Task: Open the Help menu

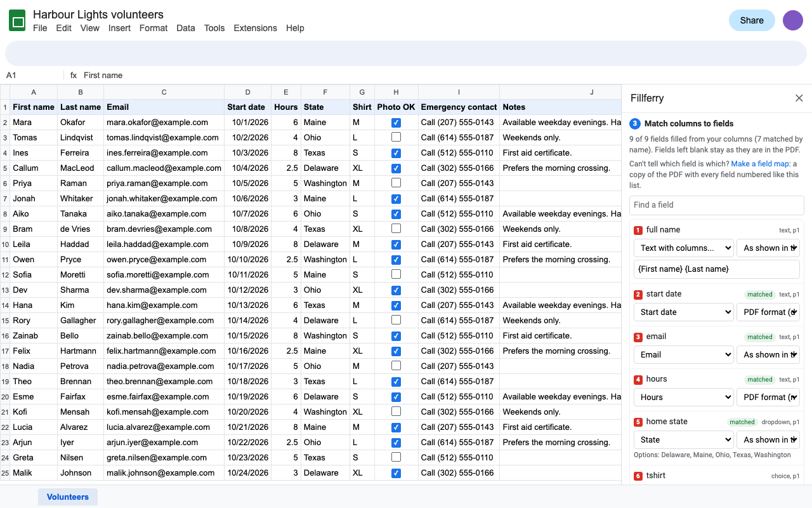Action: point(295,28)
